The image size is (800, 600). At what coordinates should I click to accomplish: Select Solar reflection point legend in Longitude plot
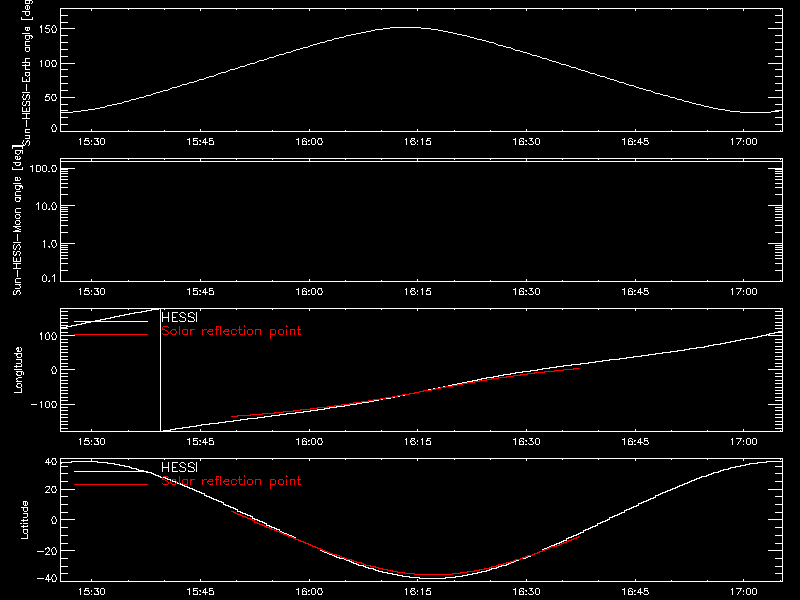click(232, 331)
